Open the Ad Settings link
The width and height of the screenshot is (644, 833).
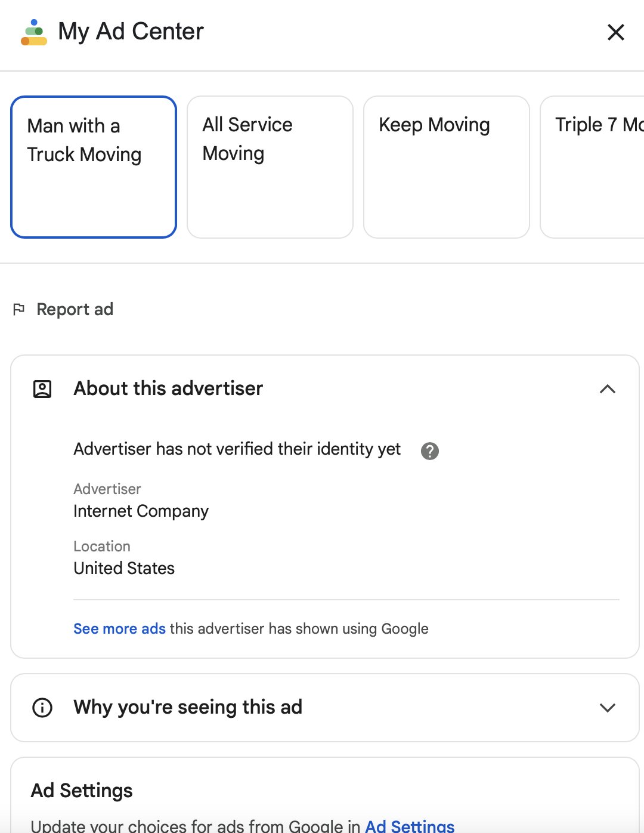click(x=408, y=826)
